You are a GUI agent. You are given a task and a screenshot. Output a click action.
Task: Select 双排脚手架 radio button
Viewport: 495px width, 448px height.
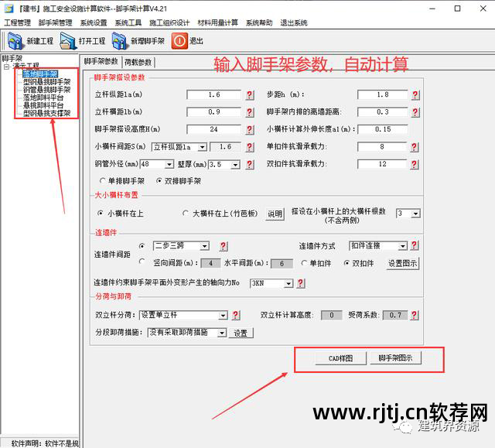tap(159, 181)
